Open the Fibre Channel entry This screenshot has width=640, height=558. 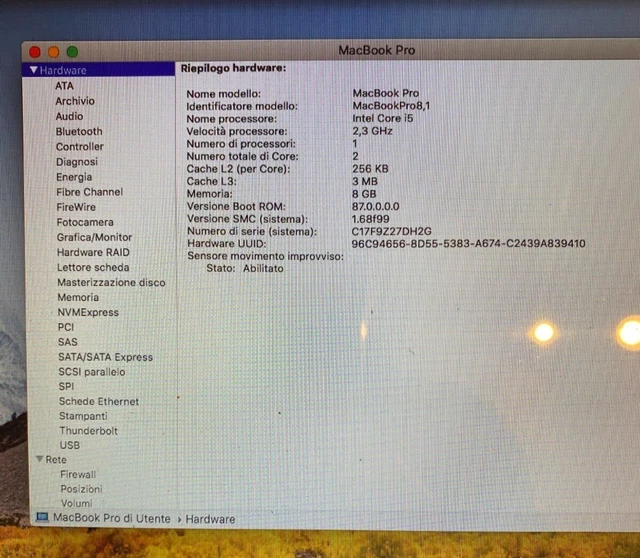(x=89, y=192)
